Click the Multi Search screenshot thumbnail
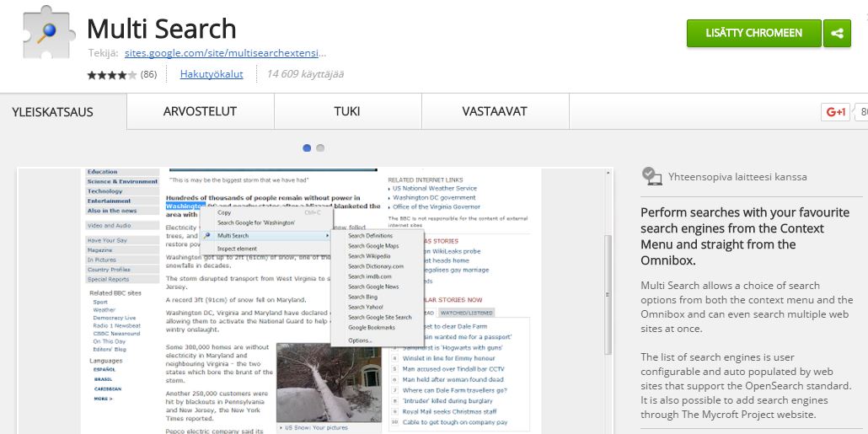This screenshot has width=868, height=434. (x=315, y=301)
